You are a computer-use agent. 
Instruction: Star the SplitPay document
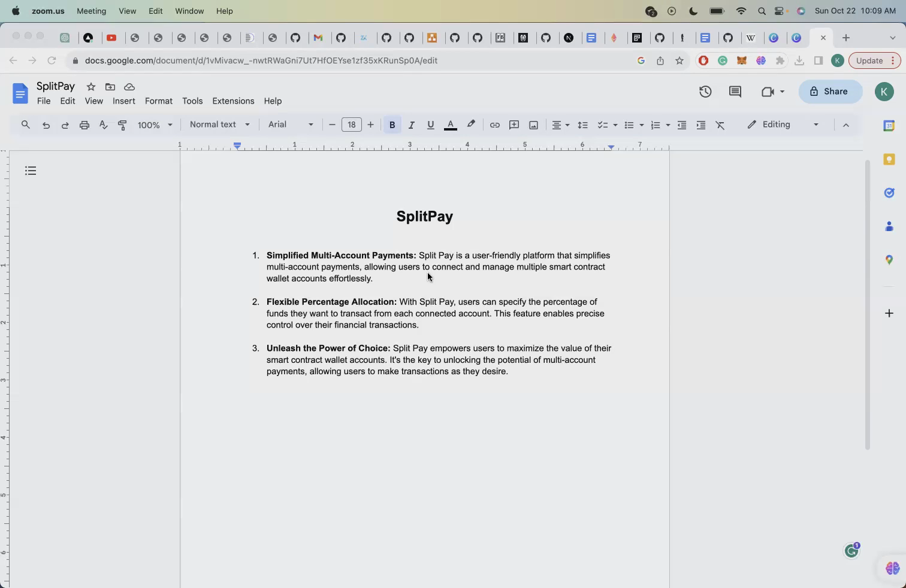[91, 87]
